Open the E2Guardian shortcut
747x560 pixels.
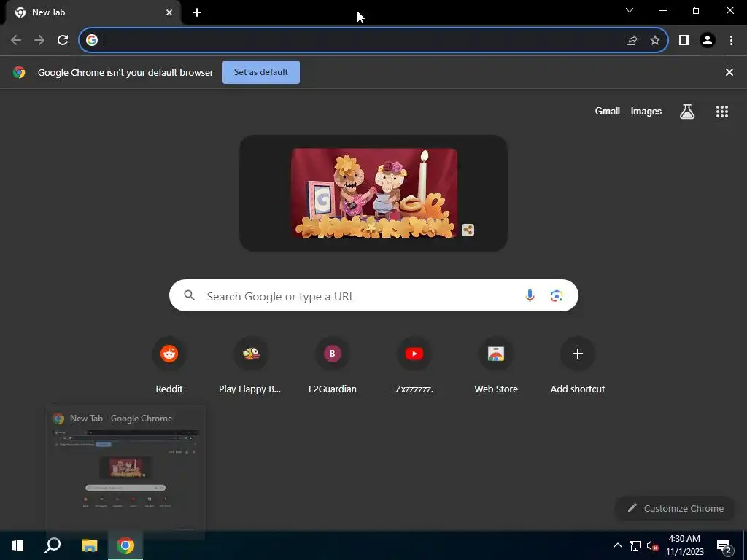click(333, 365)
